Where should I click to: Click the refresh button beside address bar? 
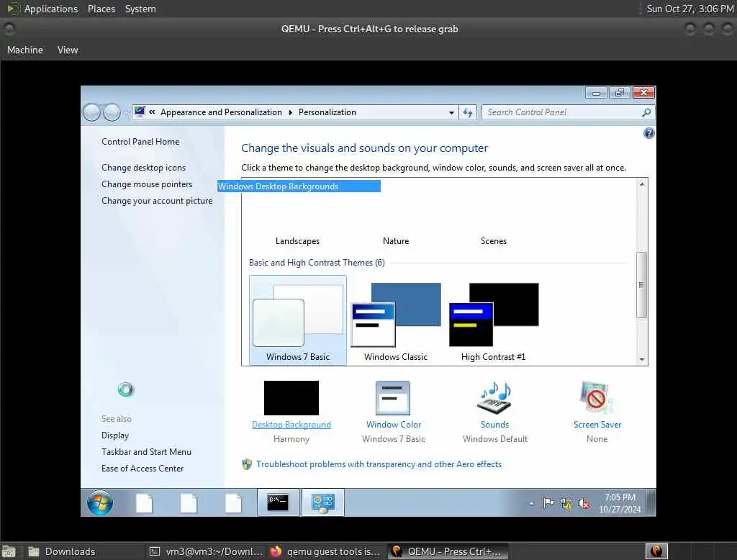pos(468,112)
